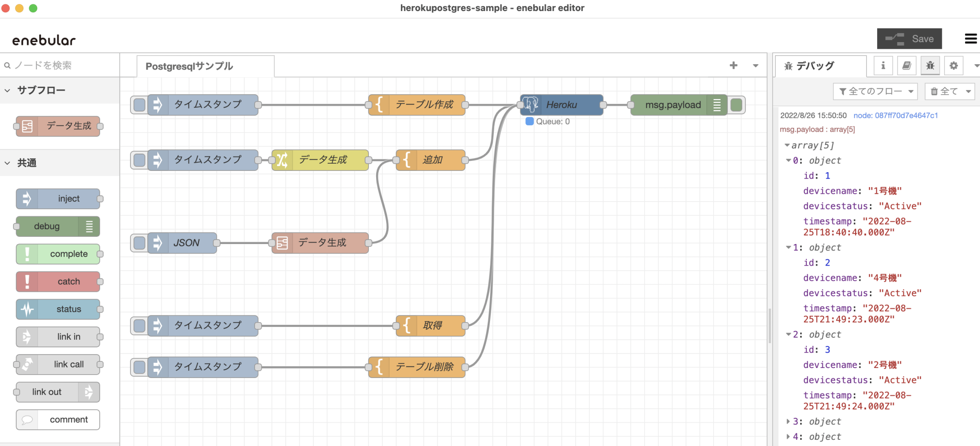Collapse array[5] in the debug output
This screenshot has height=446, width=980.
pos(788,145)
